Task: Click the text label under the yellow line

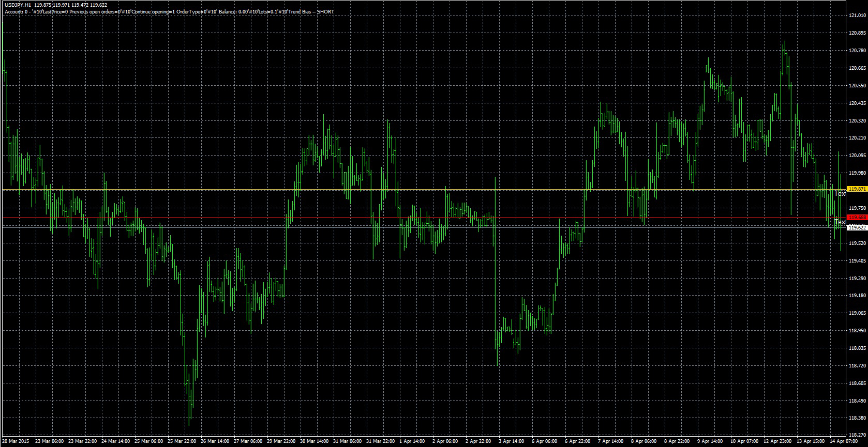Action: 840,194
